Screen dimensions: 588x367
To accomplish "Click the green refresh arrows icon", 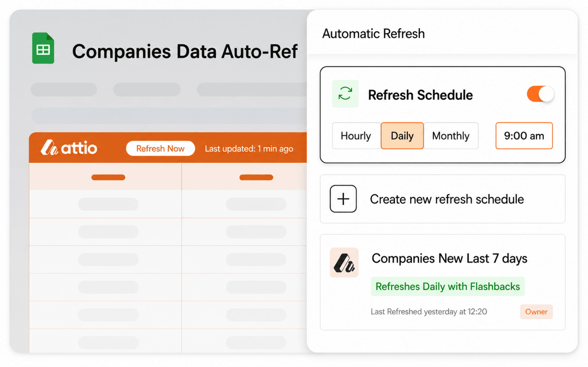I will 345,94.
